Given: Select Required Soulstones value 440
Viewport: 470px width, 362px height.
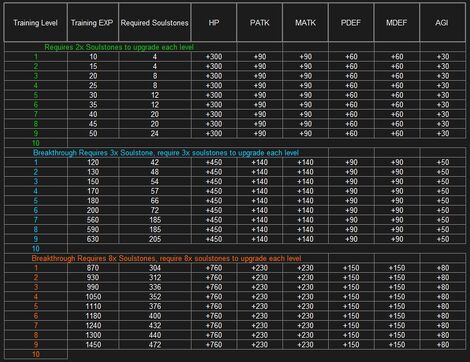Looking at the screenshot, I should tap(155, 335).
